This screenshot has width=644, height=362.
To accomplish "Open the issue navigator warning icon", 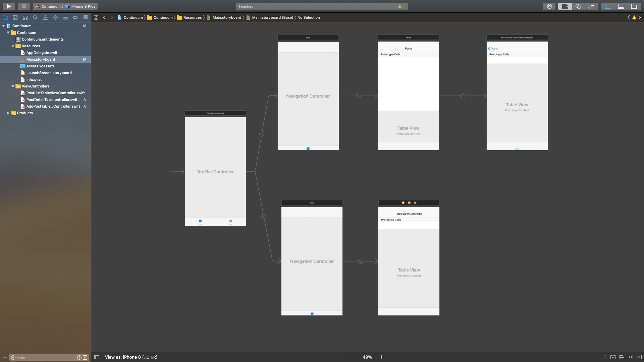I will (x=45, y=17).
